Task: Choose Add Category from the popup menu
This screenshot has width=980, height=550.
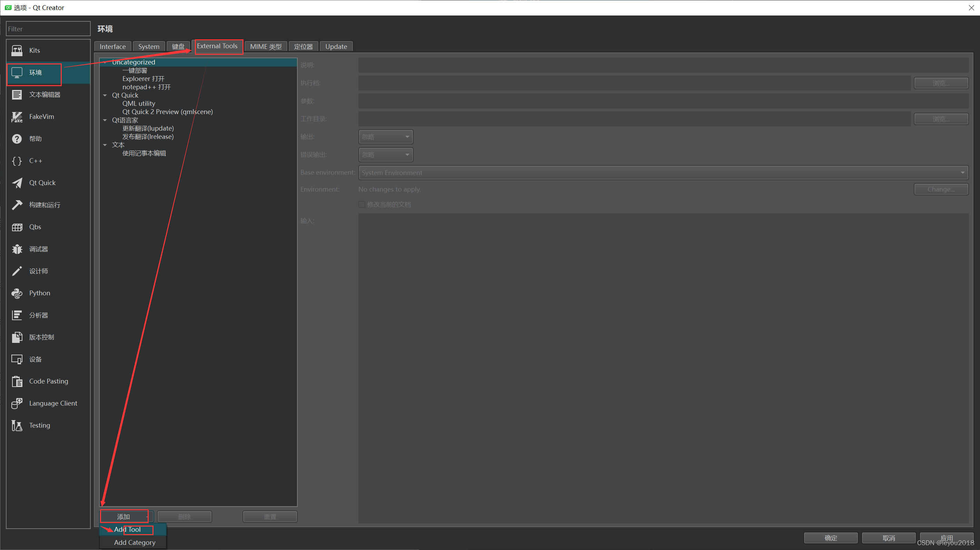Action: click(x=135, y=542)
